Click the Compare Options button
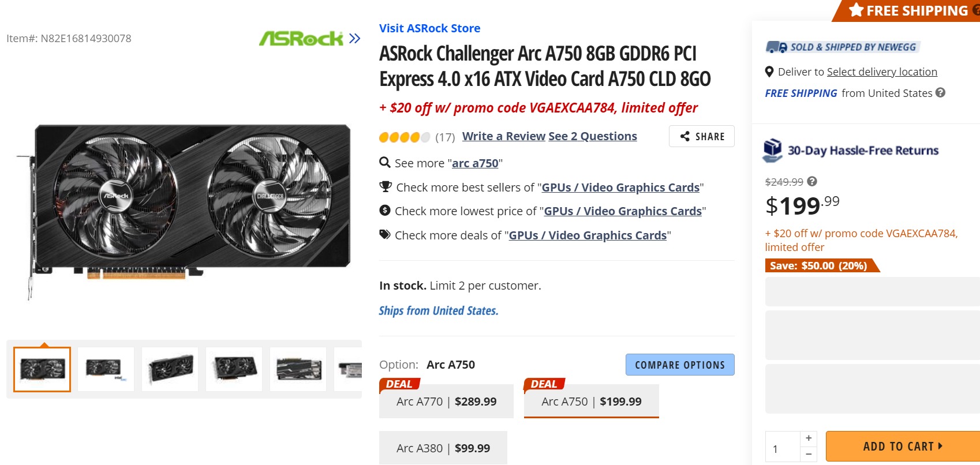 pyautogui.click(x=679, y=365)
